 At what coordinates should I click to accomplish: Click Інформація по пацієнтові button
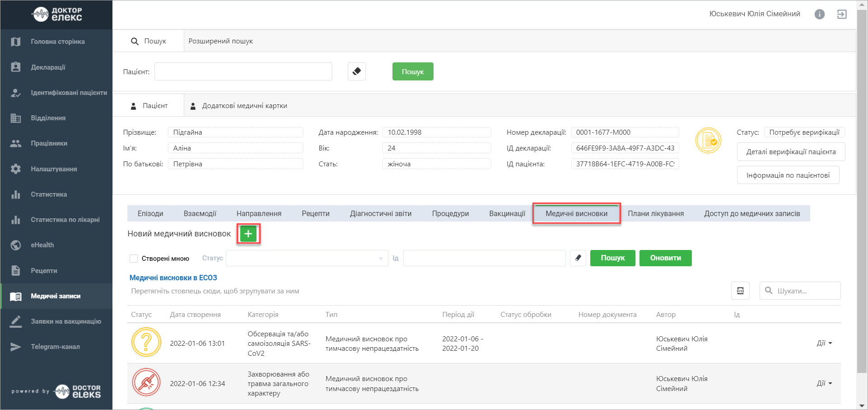pyautogui.click(x=788, y=175)
